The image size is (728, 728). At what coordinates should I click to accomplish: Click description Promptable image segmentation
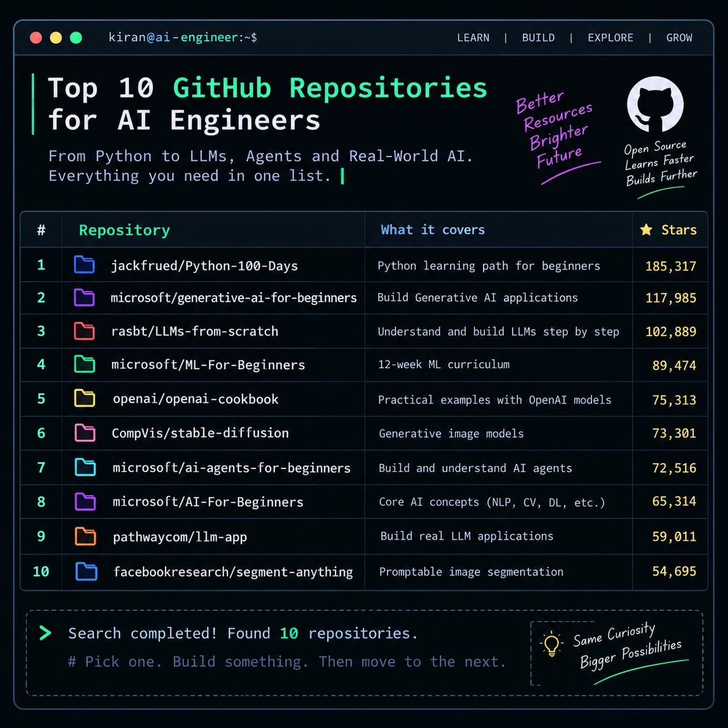point(471,572)
